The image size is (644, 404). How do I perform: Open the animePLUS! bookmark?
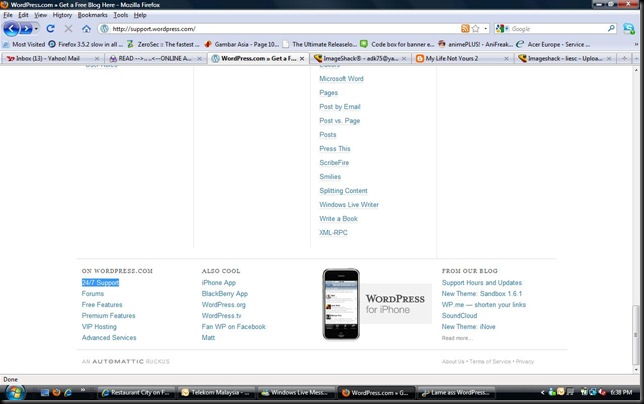475,44
